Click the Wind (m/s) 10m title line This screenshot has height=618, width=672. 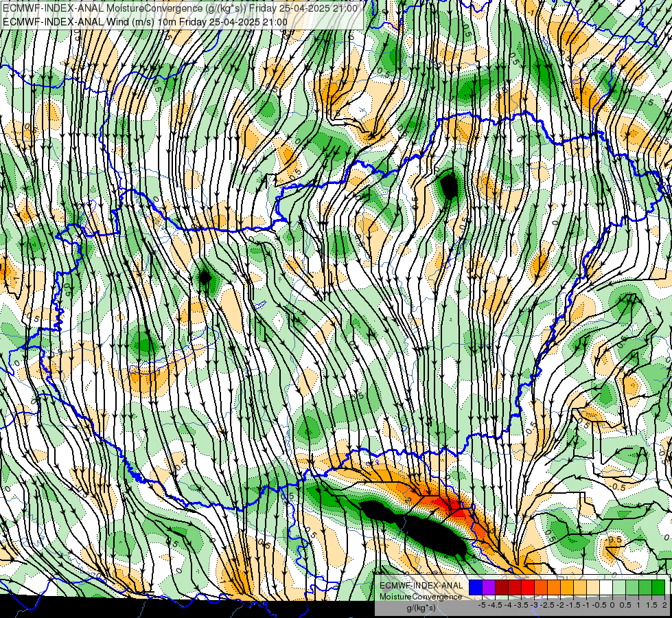145,21
